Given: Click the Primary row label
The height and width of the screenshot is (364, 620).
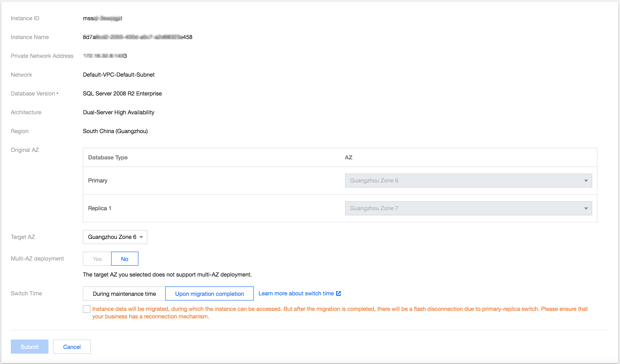Looking at the screenshot, I should click(98, 181).
